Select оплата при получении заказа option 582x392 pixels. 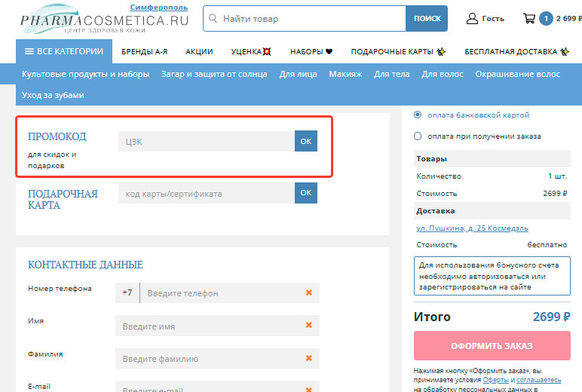(x=418, y=136)
